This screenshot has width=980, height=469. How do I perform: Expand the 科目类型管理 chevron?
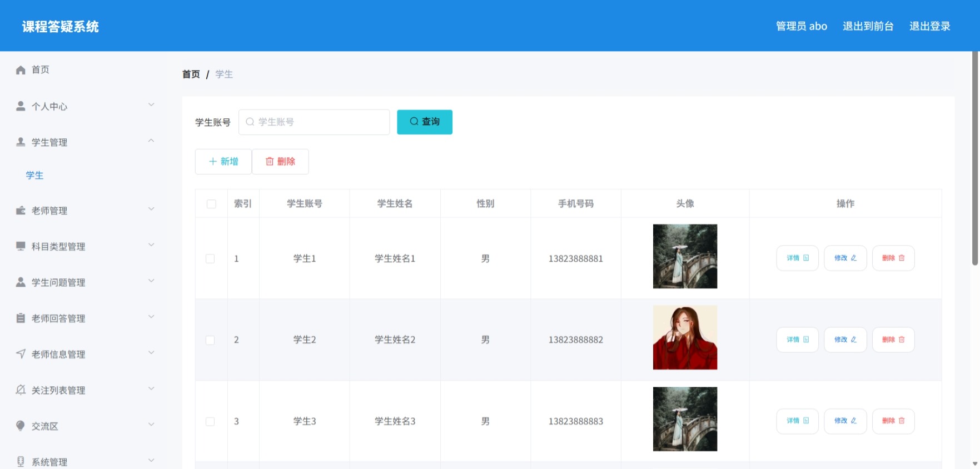[151, 245]
